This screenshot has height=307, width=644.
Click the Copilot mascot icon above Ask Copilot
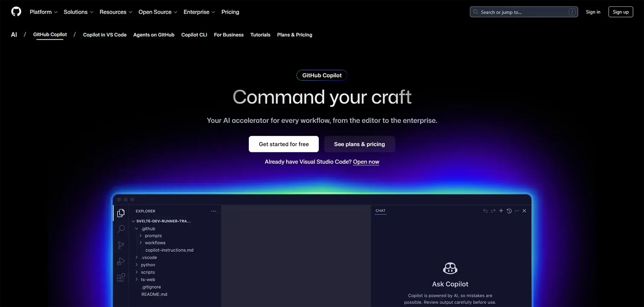click(x=450, y=268)
